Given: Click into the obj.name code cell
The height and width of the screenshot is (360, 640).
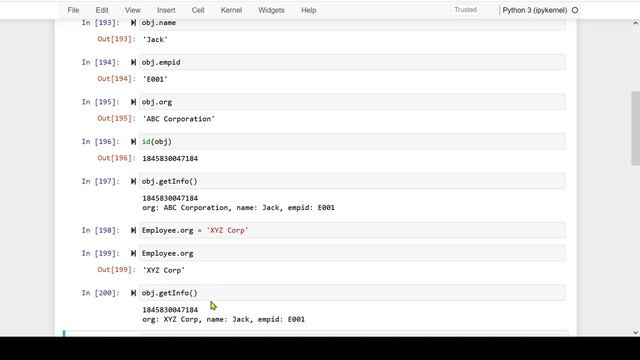Looking at the screenshot, I should (x=352, y=23).
